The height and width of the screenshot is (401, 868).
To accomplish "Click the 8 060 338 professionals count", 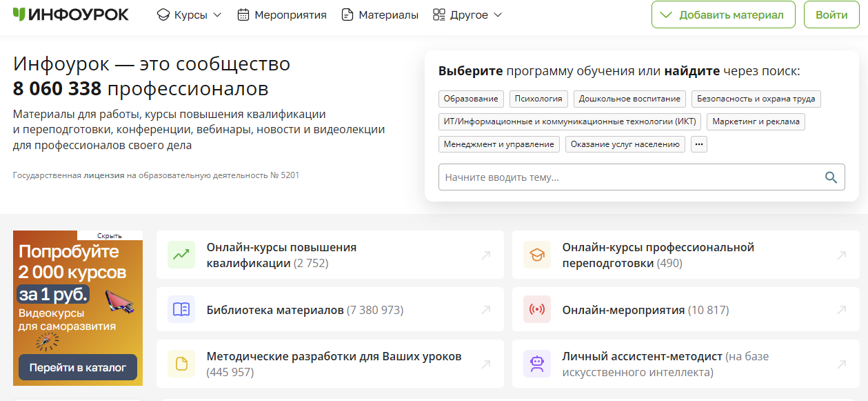I will point(57,89).
